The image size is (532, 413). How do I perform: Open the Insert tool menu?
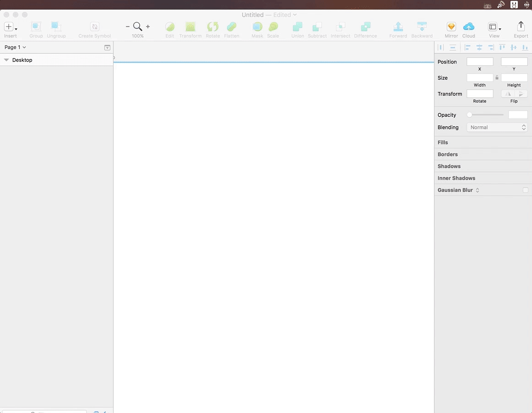click(10, 27)
